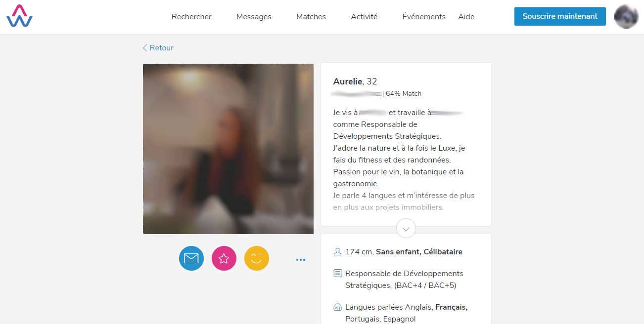Click the Souscrire maintenant button
The height and width of the screenshot is (324, 644).
tap(560, 16)
